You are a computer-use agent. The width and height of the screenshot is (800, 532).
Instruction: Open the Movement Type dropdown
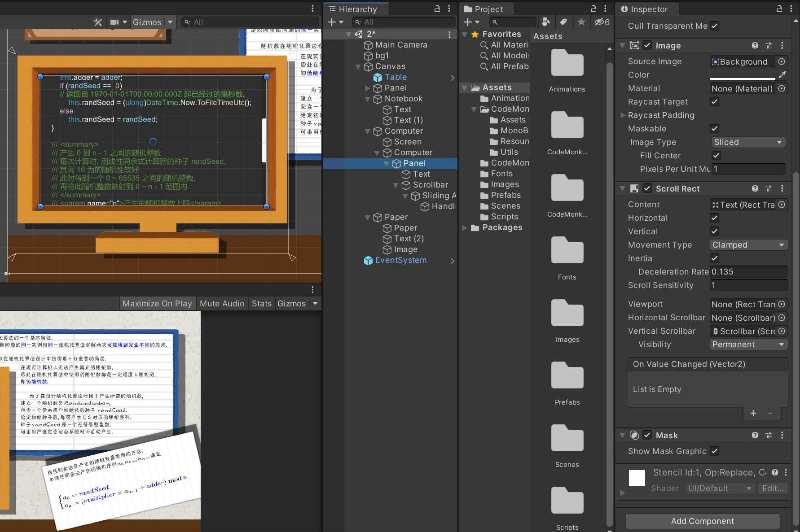pyautogui.click(x=747, y=245)
